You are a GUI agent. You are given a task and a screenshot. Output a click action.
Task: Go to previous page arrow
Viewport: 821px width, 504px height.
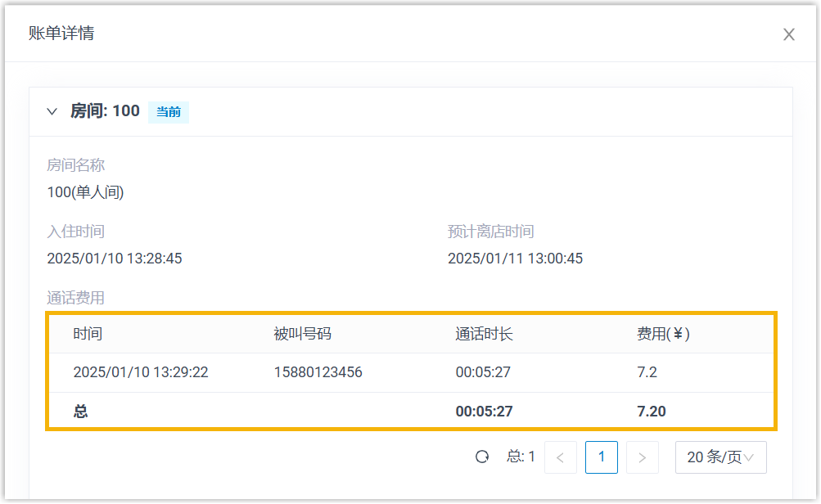click(561, 457)
